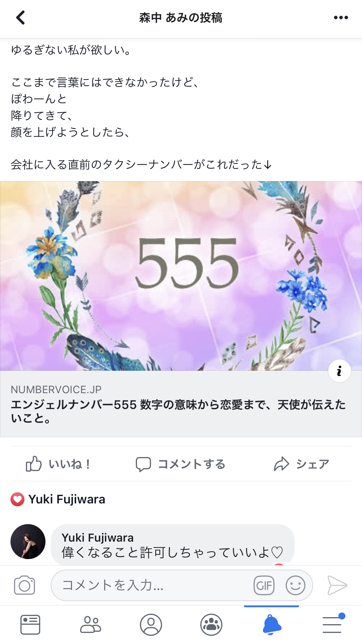This screenshot has height=644, width=362.
Task: Open the Groups tab icon
Action: [211, 625]
